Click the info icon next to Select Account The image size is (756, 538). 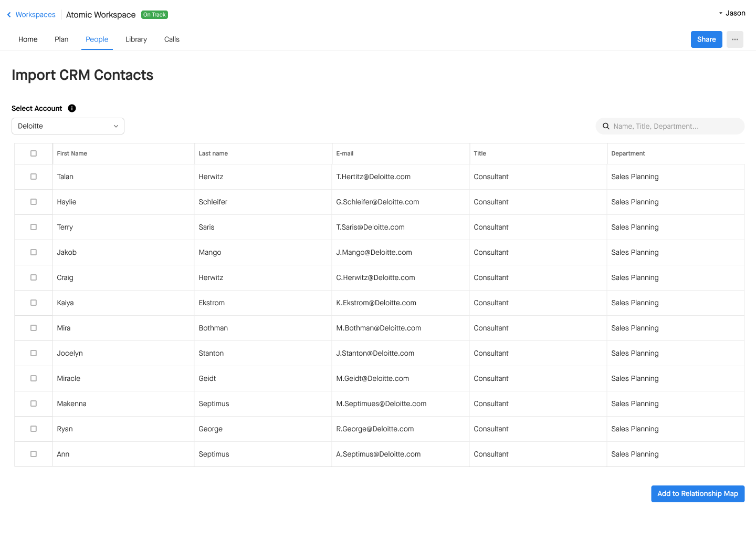(72, 108)
